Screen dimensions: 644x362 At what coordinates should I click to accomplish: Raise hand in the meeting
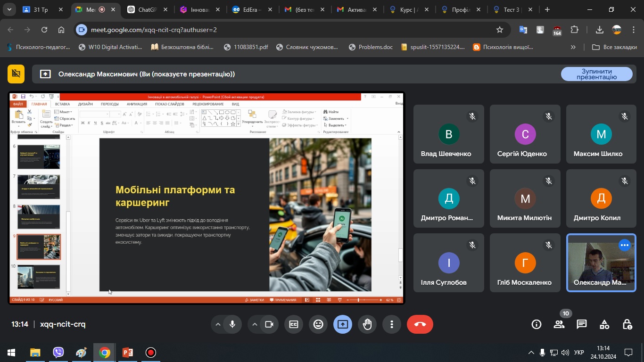(367, 324)
